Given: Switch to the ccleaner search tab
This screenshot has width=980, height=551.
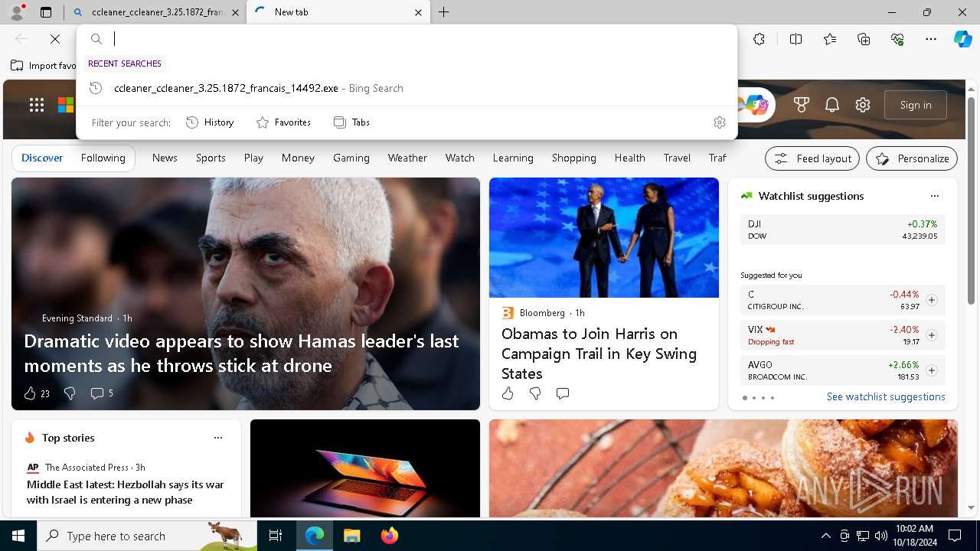Looking at the screenshot, I should (x=155, y=12).
